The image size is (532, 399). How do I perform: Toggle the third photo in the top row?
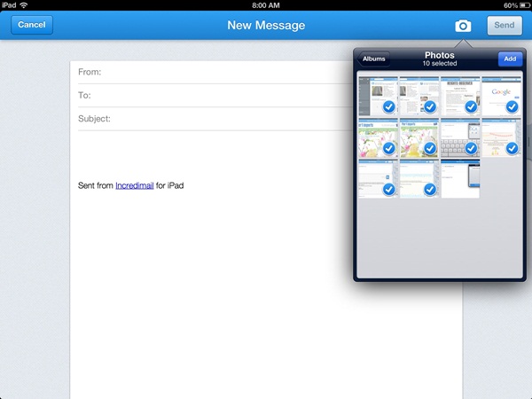point(460,96)
